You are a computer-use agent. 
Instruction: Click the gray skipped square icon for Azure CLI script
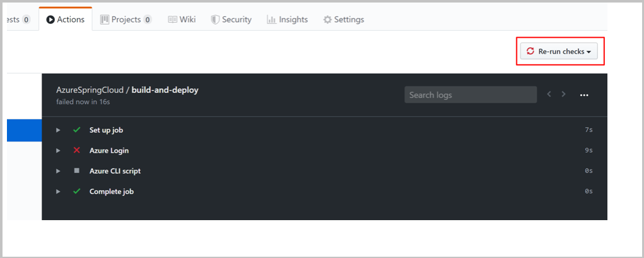point(77,171)
